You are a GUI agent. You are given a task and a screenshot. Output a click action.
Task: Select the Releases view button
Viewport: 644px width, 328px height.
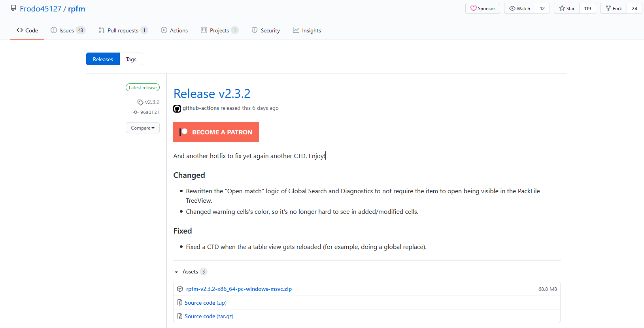click(x=103, y=59)
